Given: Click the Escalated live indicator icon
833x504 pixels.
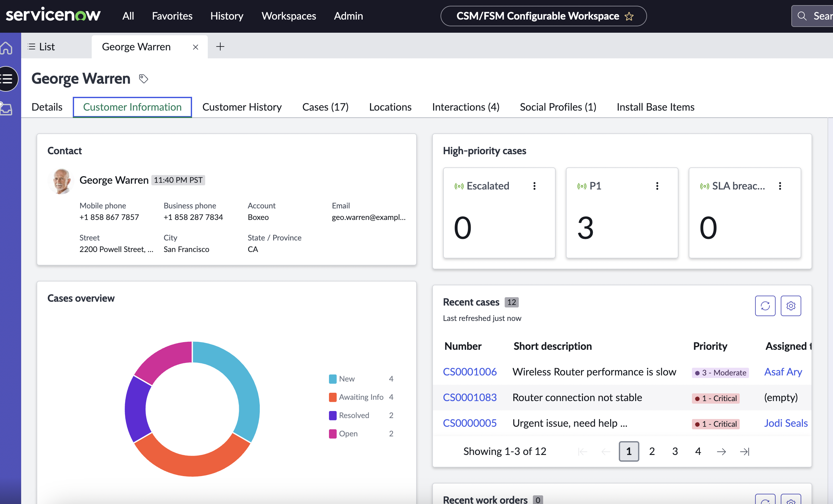Looking at the screenshot, I should pyautogui.click(x=459, y=186).
